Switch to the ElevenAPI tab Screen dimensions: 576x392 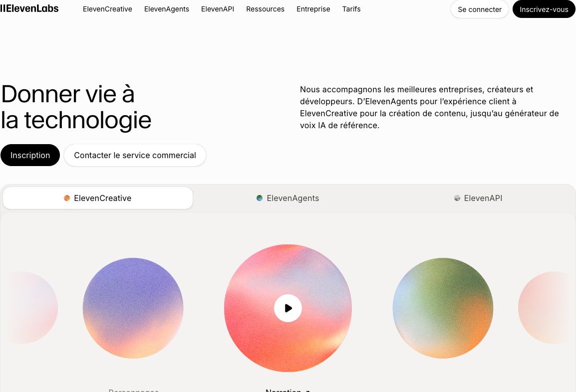pyautogui.click(x=478, y=198)
